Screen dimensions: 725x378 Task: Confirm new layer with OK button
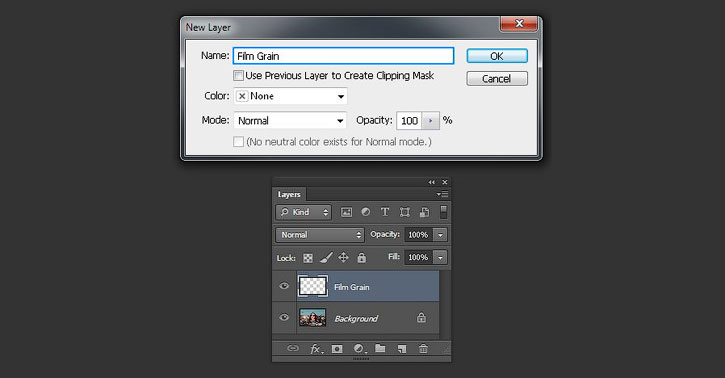tap(497, 56)
